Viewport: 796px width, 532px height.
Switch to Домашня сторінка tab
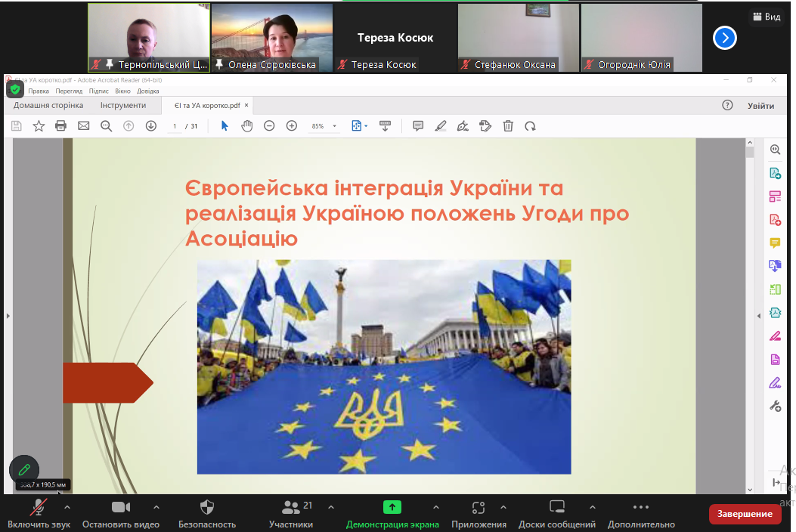coord(48,105)
